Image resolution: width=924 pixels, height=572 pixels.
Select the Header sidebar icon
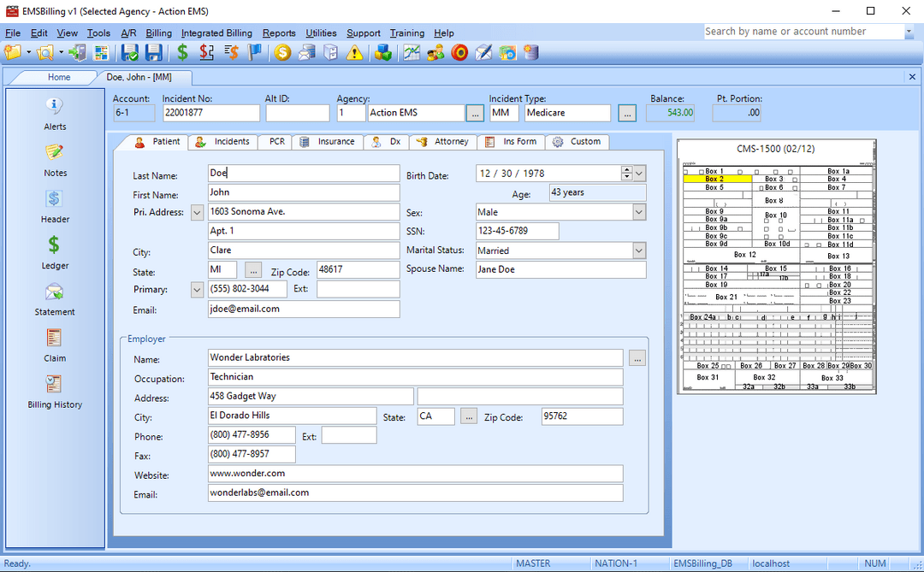[x=54, y=205]
